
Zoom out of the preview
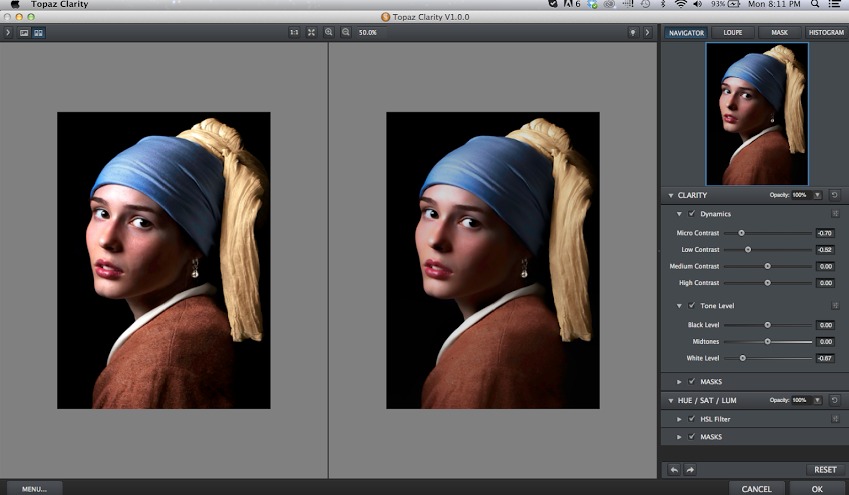[x=345, y=32]
